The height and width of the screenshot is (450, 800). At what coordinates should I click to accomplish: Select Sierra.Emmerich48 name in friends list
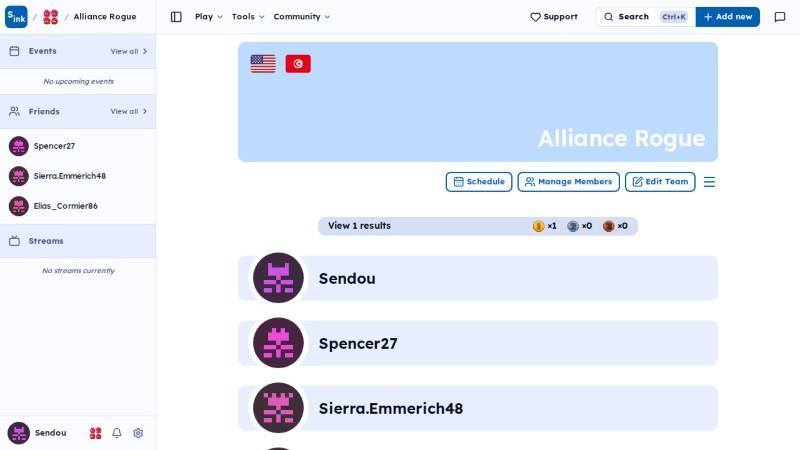[69, 176]
